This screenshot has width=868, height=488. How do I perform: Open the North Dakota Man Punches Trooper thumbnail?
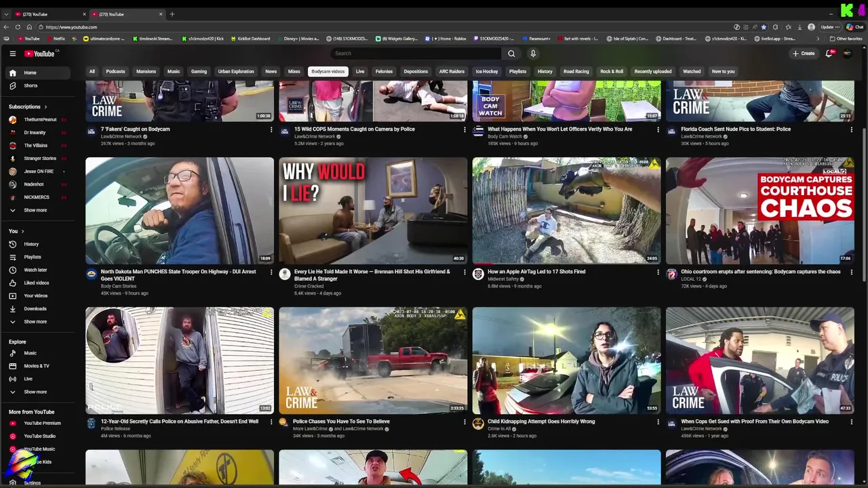180,211
